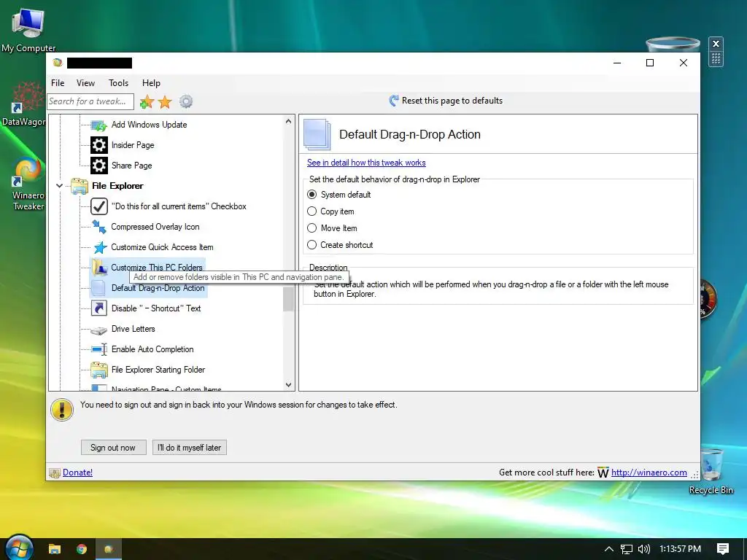Select Drive Letters tree item text
The height and width of the screenshot is (560, 747).
pyautogui.click(x=133, y=329)
